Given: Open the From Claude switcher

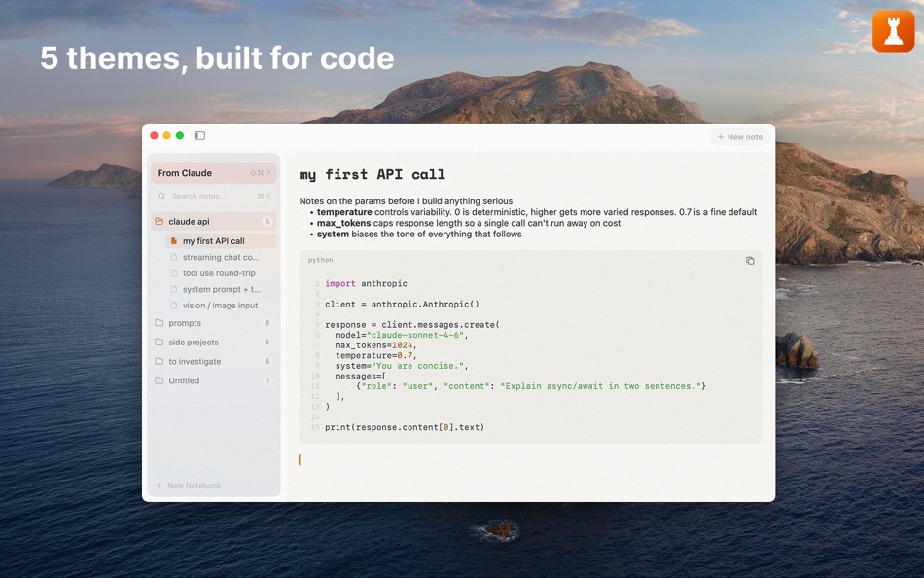Looking at the screenshot, I should pyautogui.click(x=213, y=173).
